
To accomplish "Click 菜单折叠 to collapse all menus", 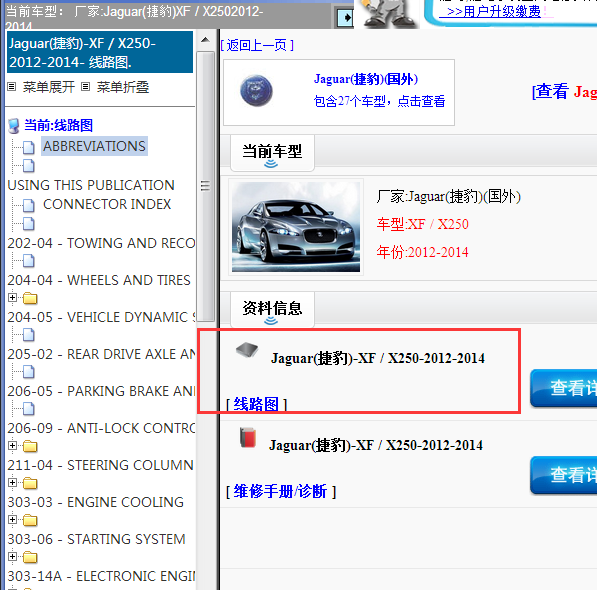I will click(123, 87).
